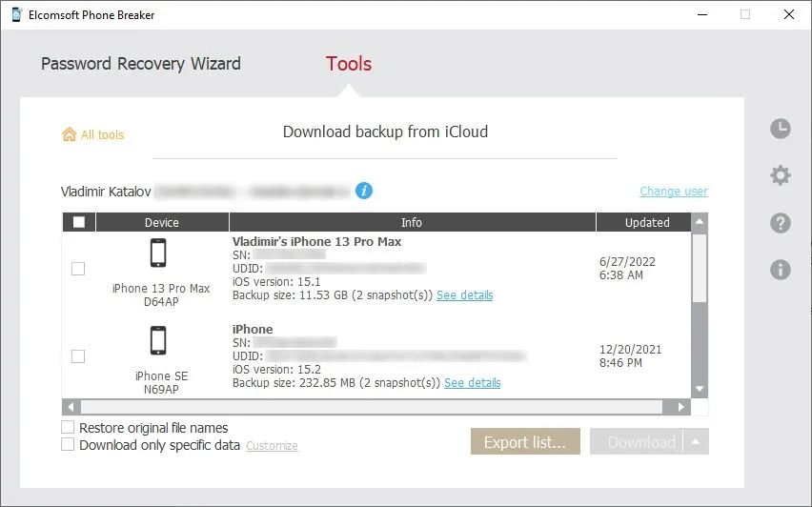Click the N69AP model label
Viewport: 812px width, 507px height.
[161, 389]
